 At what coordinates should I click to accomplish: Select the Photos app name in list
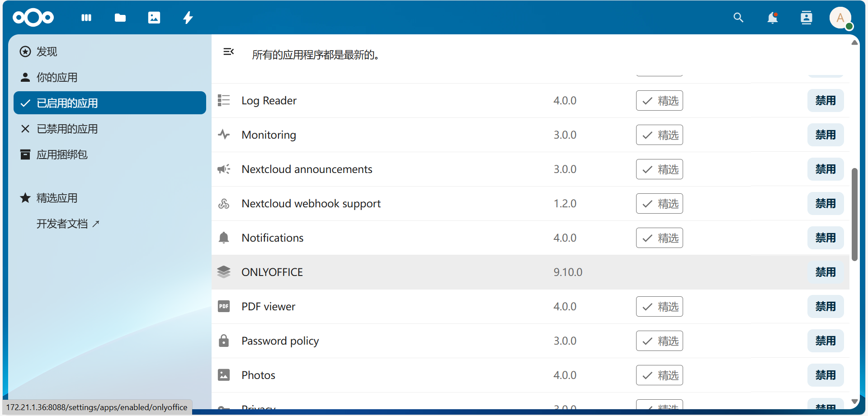click(259, 375)
